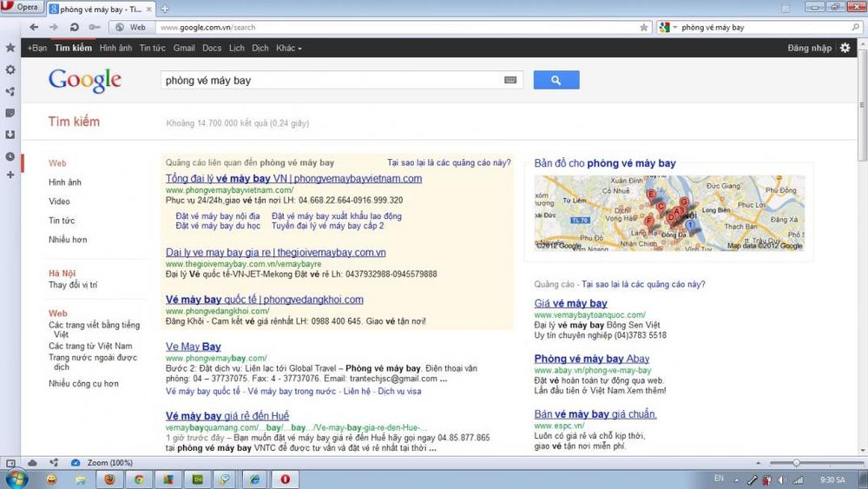The image size is (868, 489).
Task: Filter by Các trang viết bằng tiếng Việt
Action: coord(94,329)
